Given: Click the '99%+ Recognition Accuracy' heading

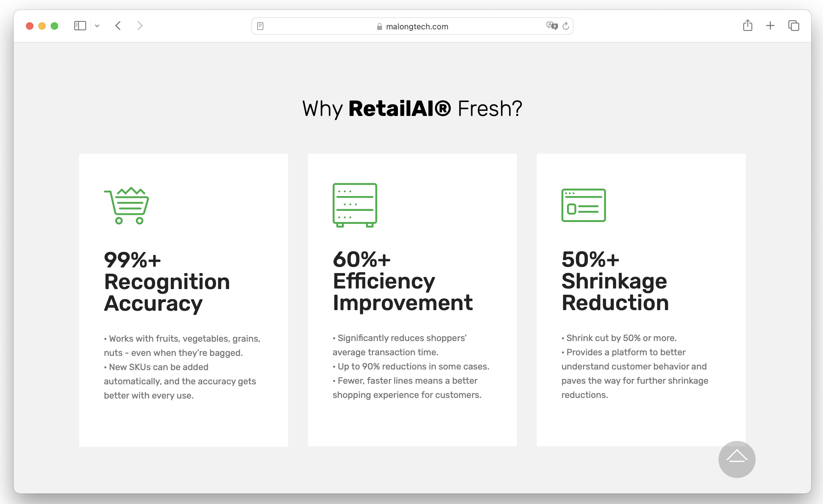Looking at the screenshot, I should tap(167, 282).
